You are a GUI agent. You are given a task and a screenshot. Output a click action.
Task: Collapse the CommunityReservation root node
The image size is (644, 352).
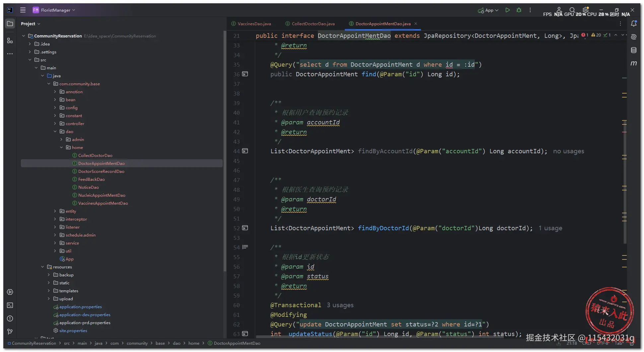[x=24, y=36]
